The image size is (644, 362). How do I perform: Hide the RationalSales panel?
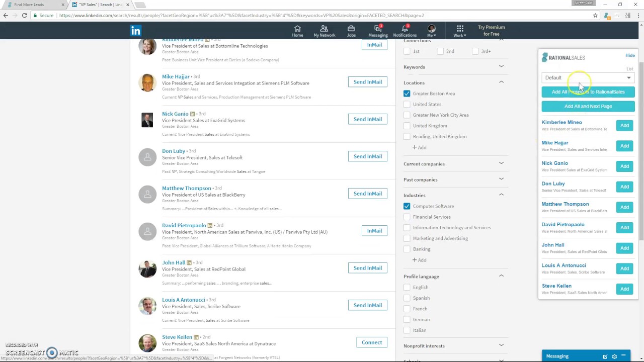(630, 55)
